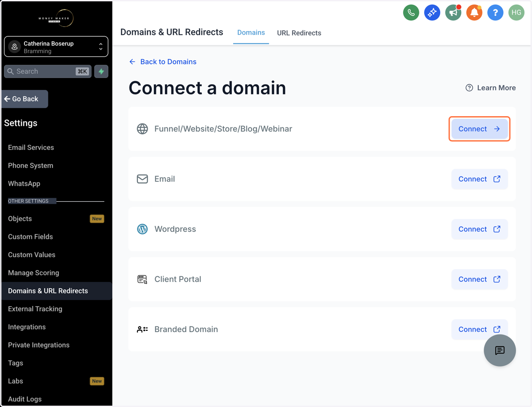Click the globe icon beside Funnel/Website/Store/Blog/Webinar
532x407 pixels.
click(142, 129)
